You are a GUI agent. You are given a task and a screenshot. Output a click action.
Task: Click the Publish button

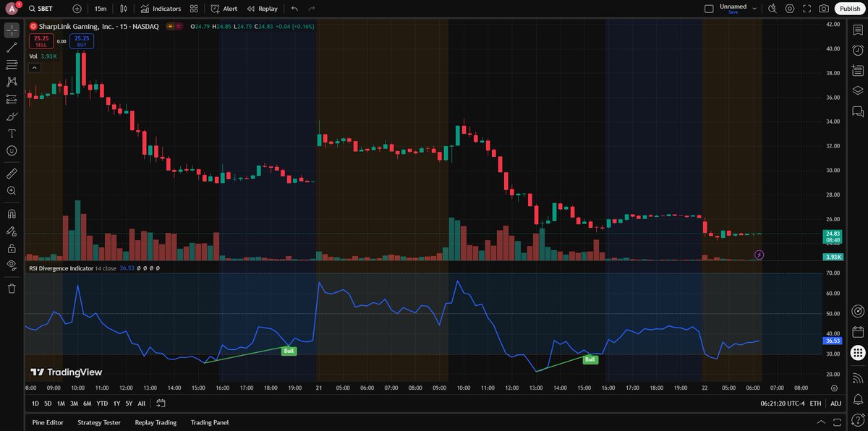pyautogui.click(x=849, y=9)
